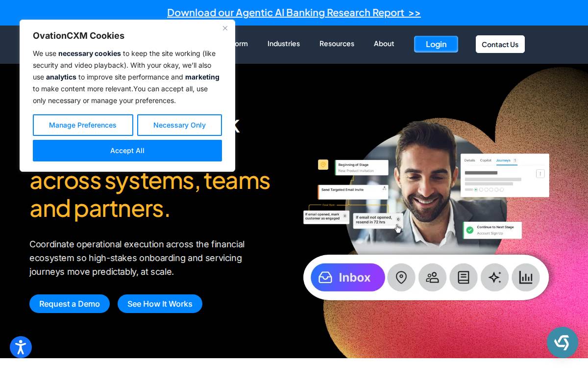This screenshot has width=588, height=368.
Task: Open the Agentic AI Banking Research Report link
Action: click(294, 12)
